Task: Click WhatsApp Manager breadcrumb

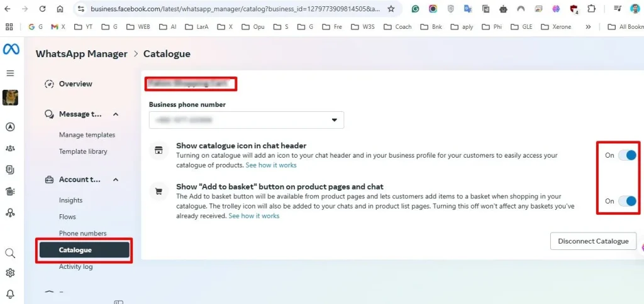Action: (81, 54)
